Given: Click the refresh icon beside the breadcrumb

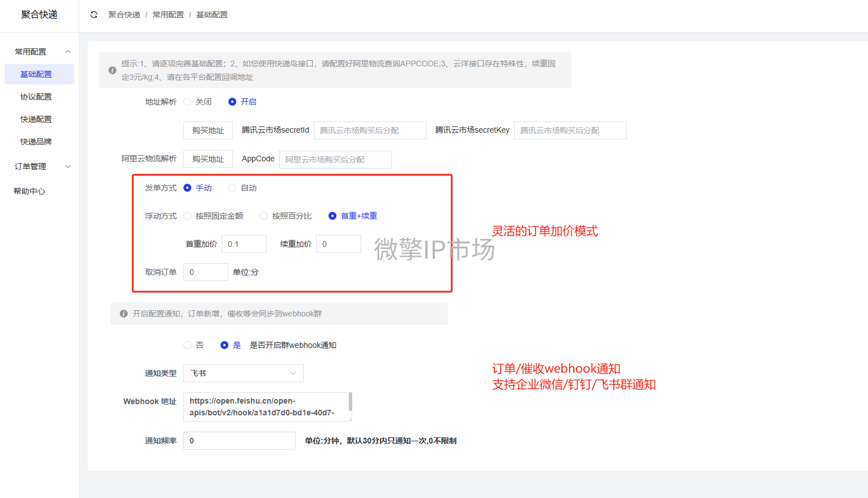Looking at the screenshot, I should pos(94,15).
